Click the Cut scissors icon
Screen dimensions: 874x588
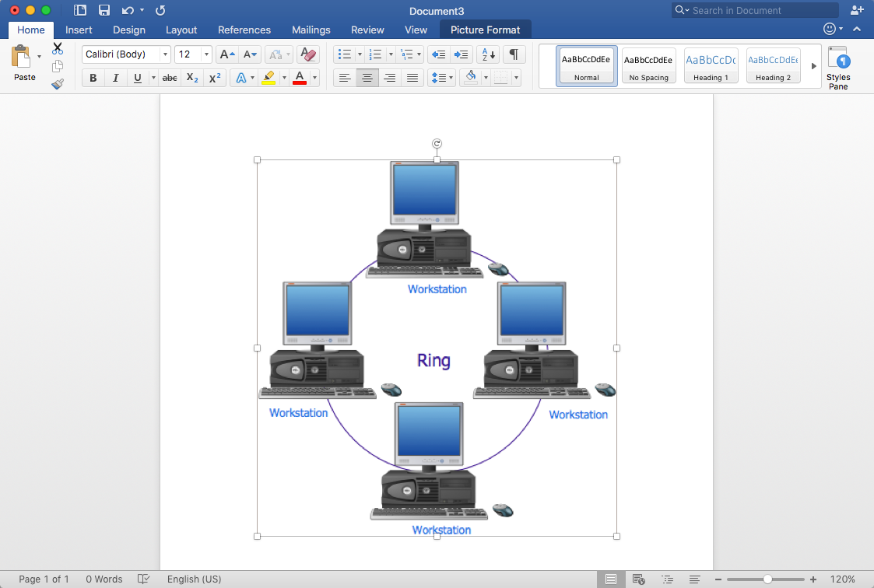(x=58, y=48)
